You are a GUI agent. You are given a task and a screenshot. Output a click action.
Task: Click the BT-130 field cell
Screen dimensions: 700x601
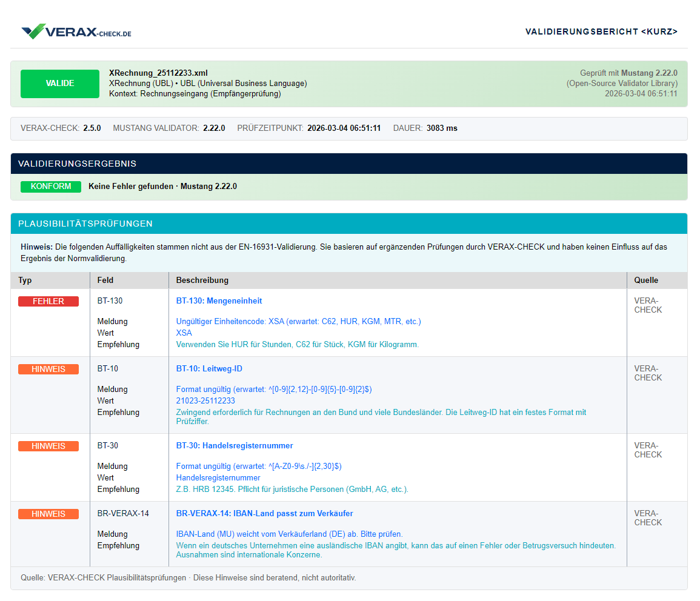[x=110, y=300]
